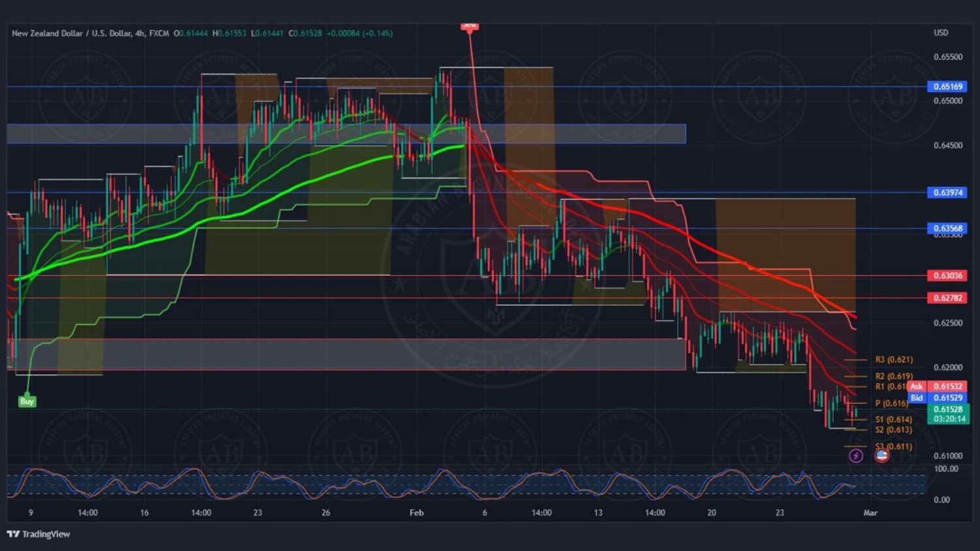The image size is (980, 551).
Task: Click the current price 0.61528 label
Action: coord(948,409)
